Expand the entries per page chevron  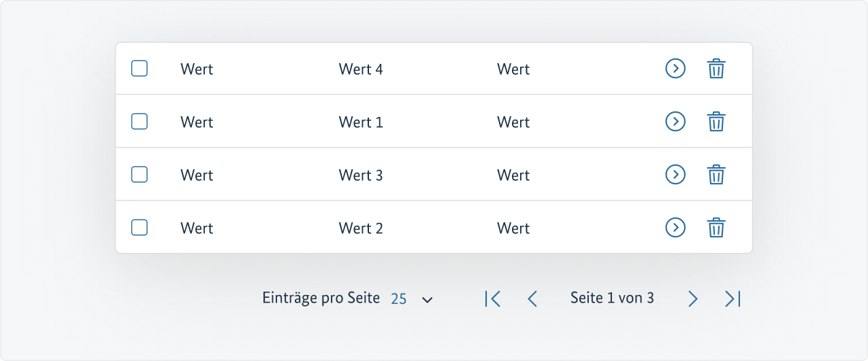coord(428,299)
